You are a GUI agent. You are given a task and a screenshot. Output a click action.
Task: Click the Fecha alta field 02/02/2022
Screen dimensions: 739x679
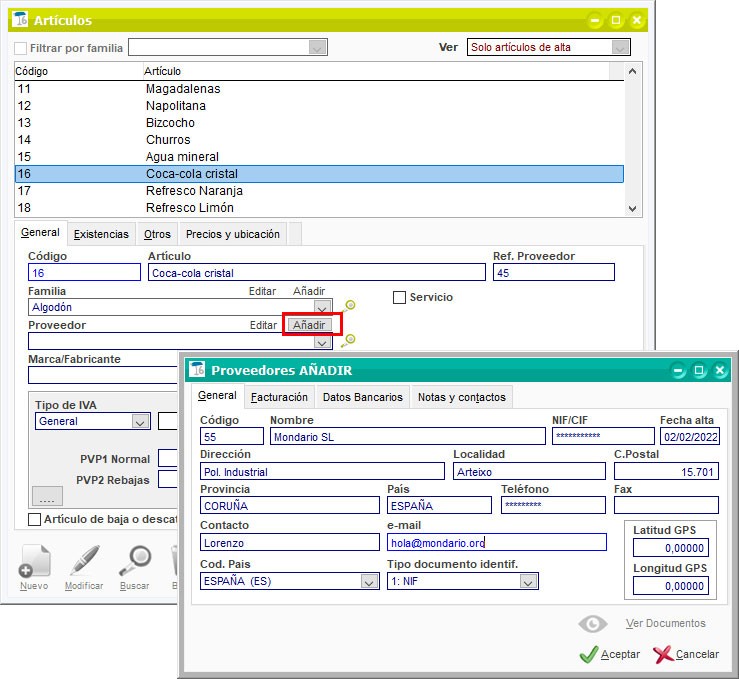click(690, 436)
